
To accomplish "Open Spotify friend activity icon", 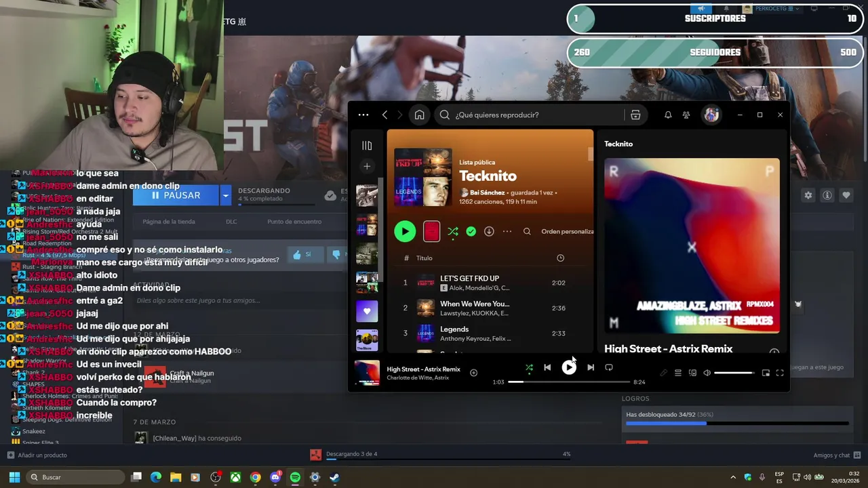I will click(686, 115).
